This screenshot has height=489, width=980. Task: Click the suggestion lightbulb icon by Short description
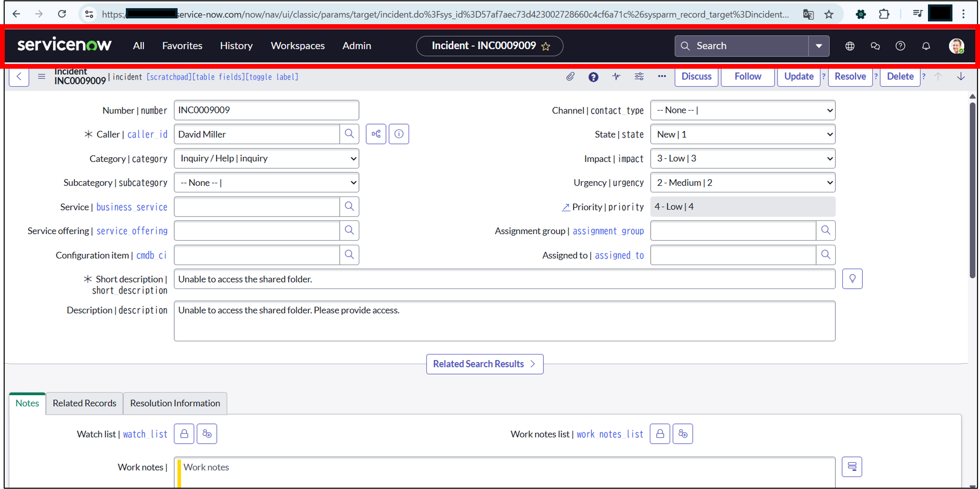tap(852, 279)
